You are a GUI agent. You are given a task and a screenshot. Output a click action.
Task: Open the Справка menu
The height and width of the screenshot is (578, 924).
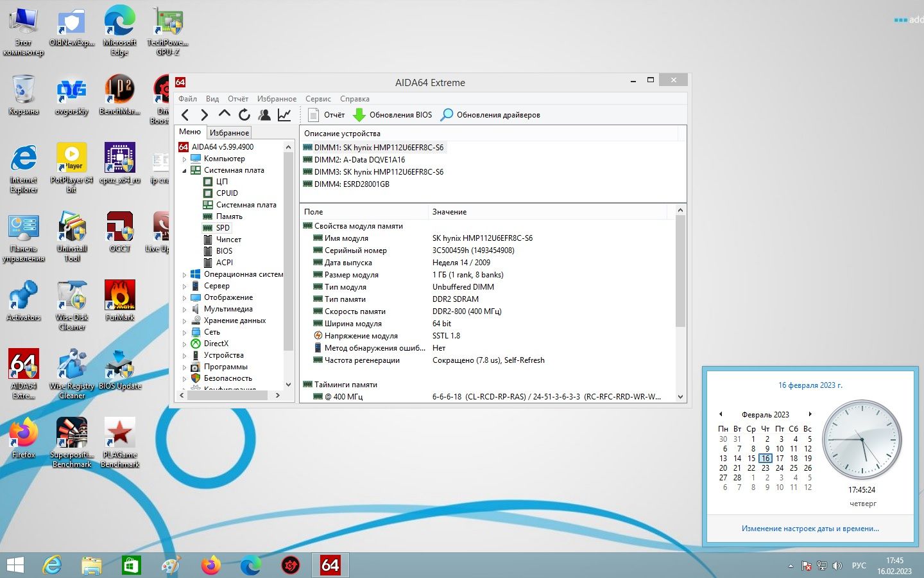(355, 99)
